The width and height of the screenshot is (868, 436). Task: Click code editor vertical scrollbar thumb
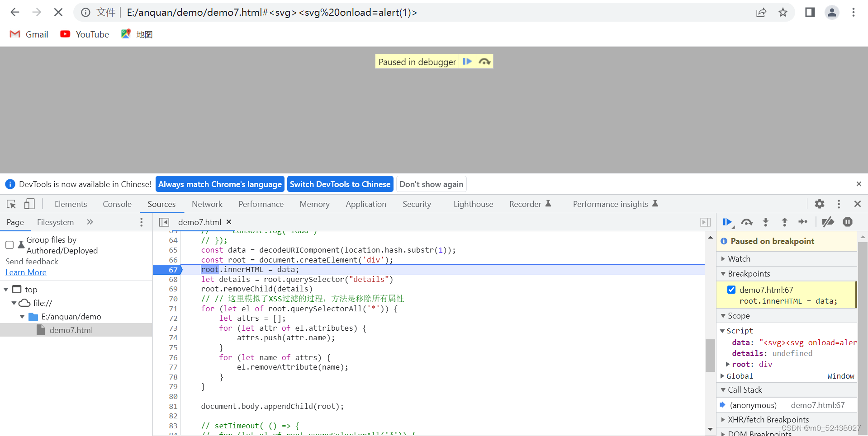coord(710,356)
